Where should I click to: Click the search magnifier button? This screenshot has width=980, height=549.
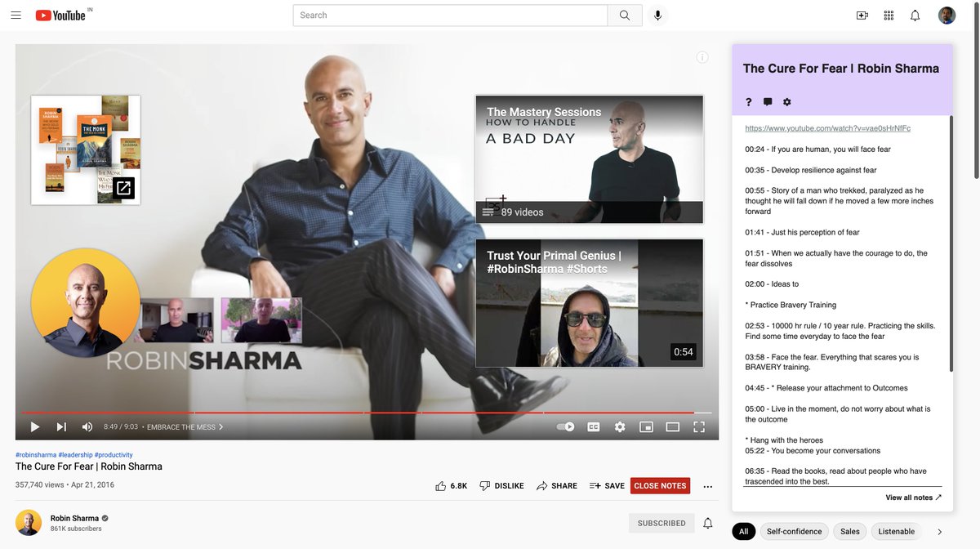(x=625, y=16)
